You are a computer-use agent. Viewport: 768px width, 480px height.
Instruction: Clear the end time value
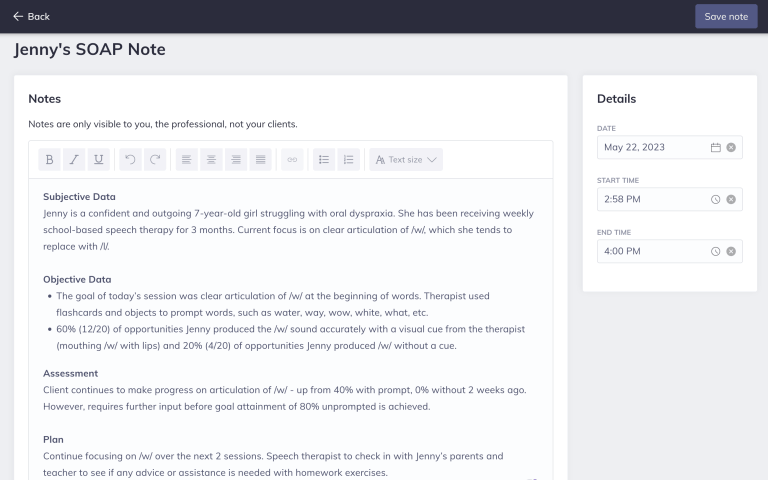tap(731, 251)
